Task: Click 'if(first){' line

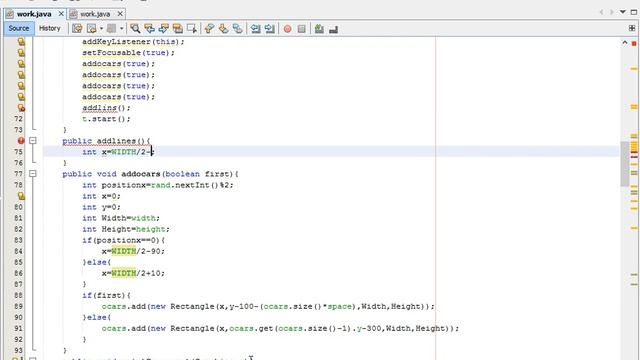Action: pyautogui.click(x=106, y=295)
